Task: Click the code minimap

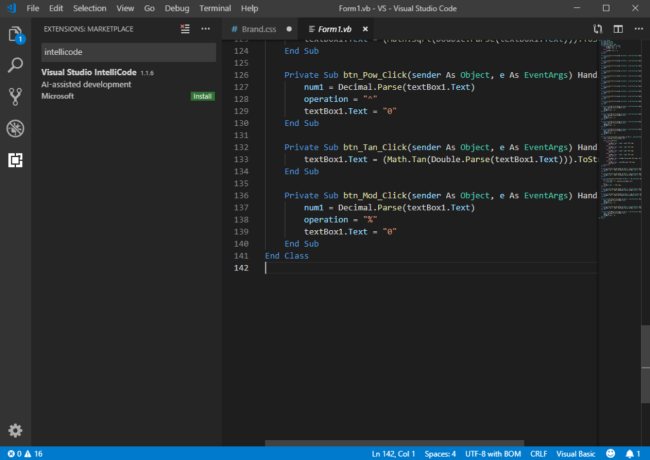Action: (x=619, y=128)
